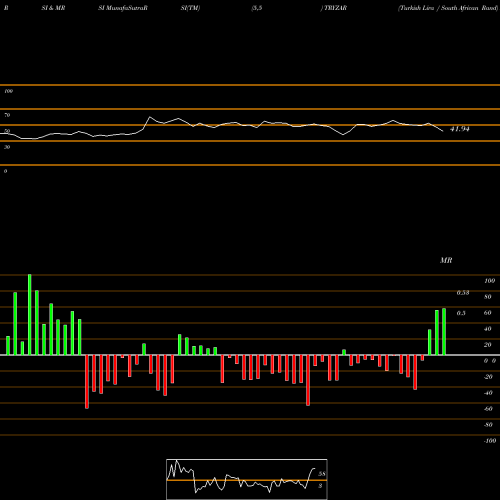Click the 58 value in mini chart

322,474
